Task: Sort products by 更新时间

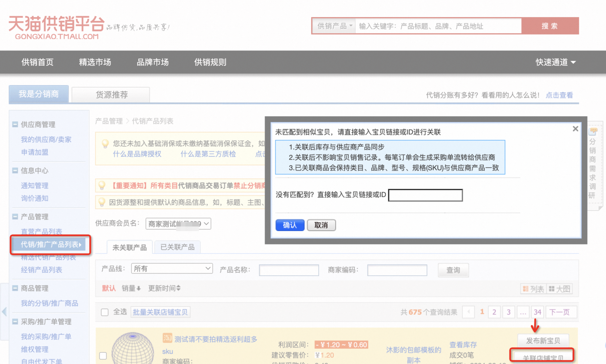Action: 164,288
